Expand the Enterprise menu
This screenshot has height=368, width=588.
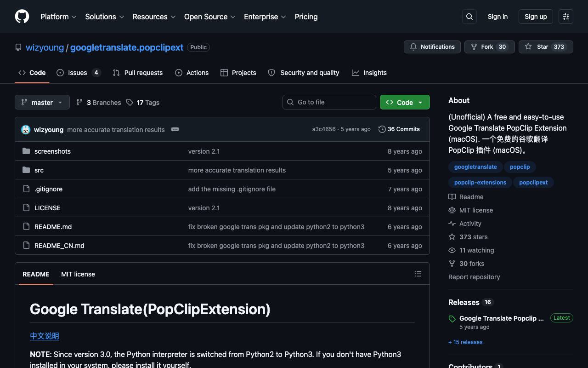tap(265, 17)
